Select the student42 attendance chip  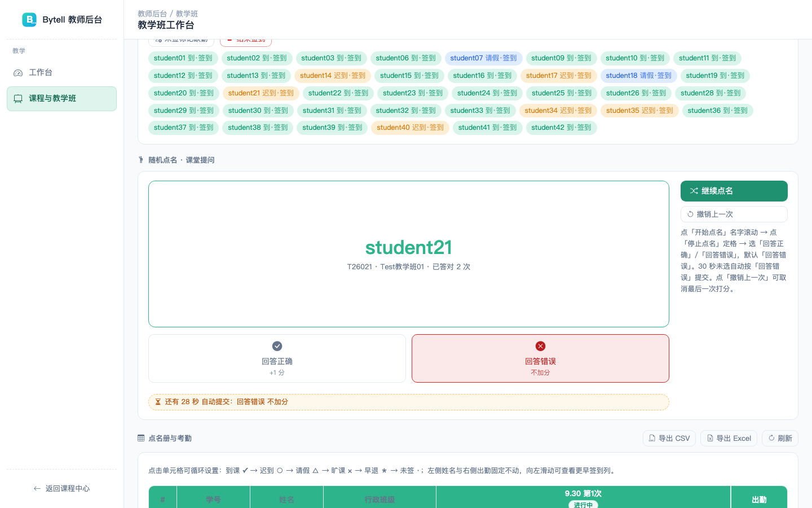tap(561, 128)
